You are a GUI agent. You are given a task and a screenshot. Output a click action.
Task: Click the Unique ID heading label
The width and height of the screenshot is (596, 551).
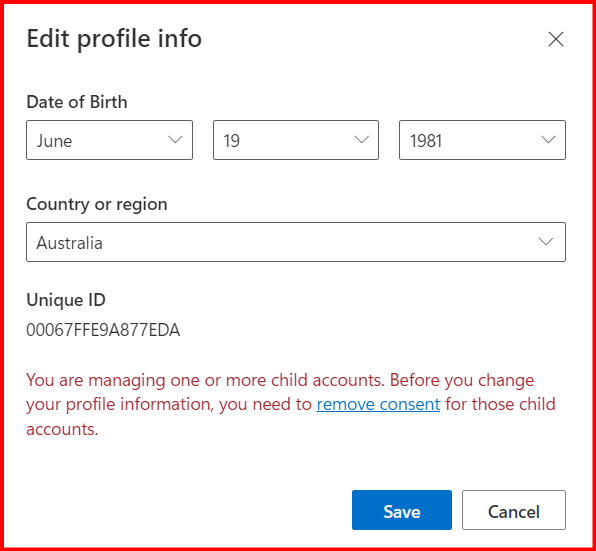pos(66,300)
